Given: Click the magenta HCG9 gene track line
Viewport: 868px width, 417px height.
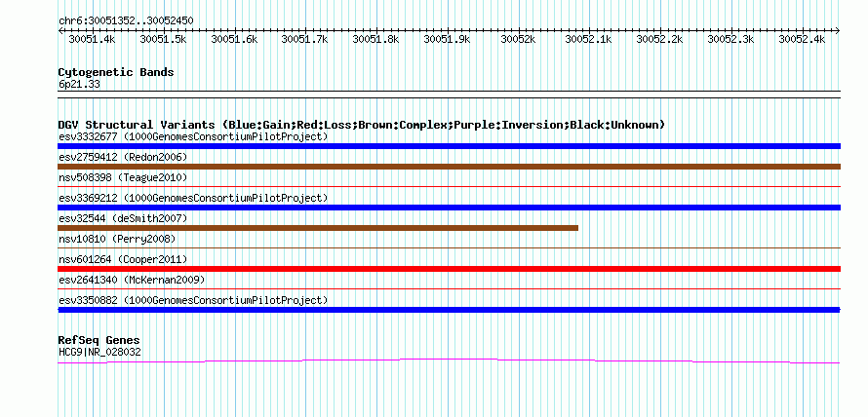Looking at the screenshot, I should click(449, 360).
